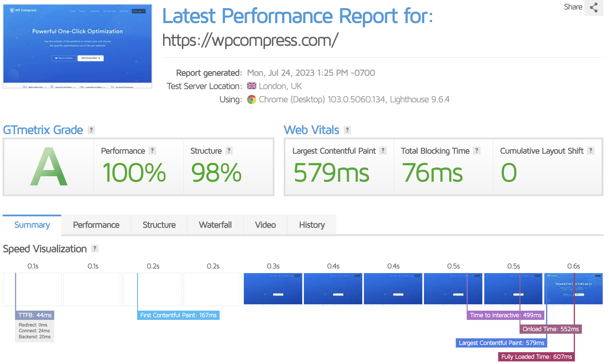Click Speed Visualization help icon
Viewport: 609px width, 364px height.
95,249
